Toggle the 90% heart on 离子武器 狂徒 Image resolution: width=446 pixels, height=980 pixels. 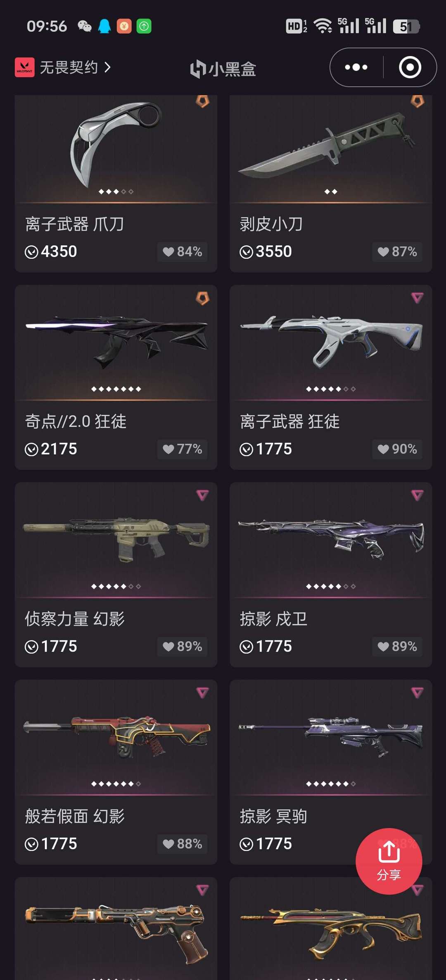point(397,449)
